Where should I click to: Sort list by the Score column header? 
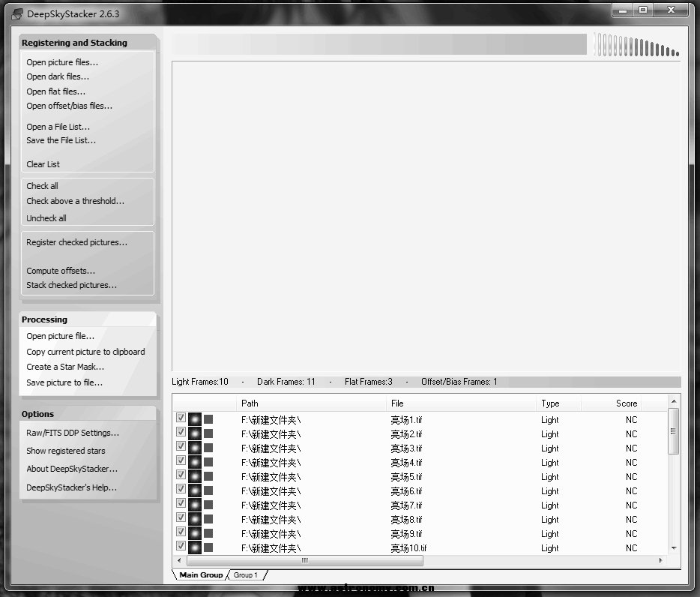tap(611, 403)
